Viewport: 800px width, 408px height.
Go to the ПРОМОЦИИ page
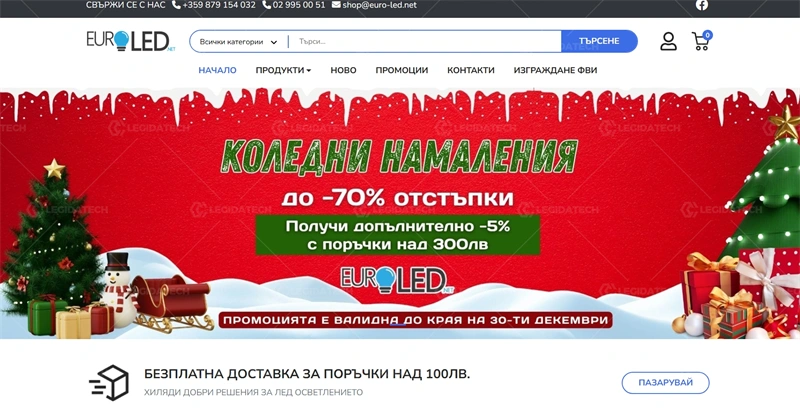[x=402, y=70]
